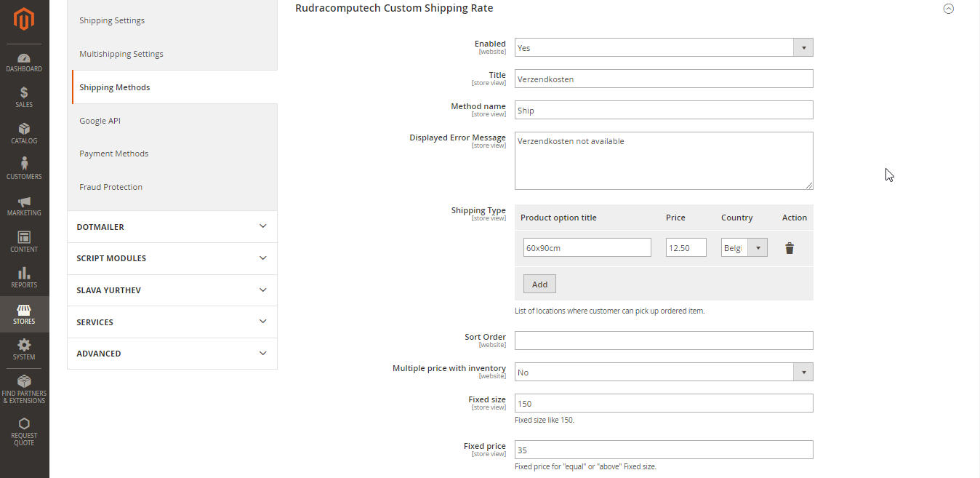Click the 'List of locations' help text
Viewport: 980px width, 478px height.
(x=610, y=311)
